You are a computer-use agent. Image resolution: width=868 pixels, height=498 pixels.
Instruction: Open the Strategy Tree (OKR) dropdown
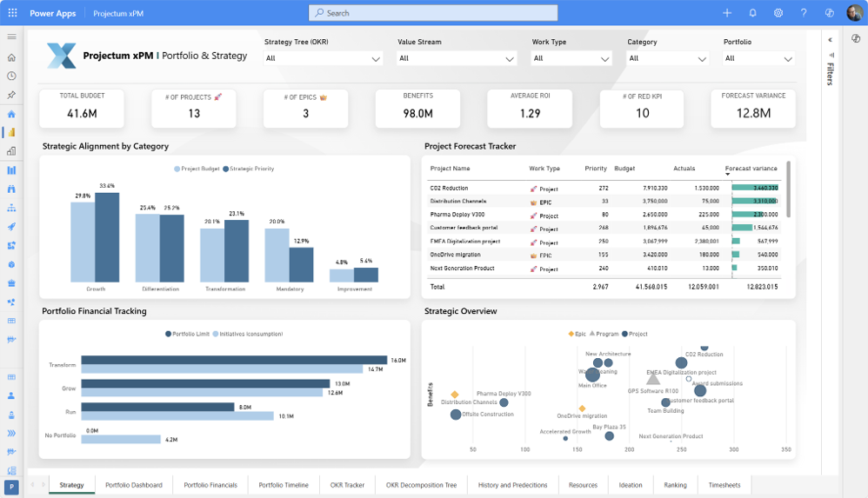[323, 58]
